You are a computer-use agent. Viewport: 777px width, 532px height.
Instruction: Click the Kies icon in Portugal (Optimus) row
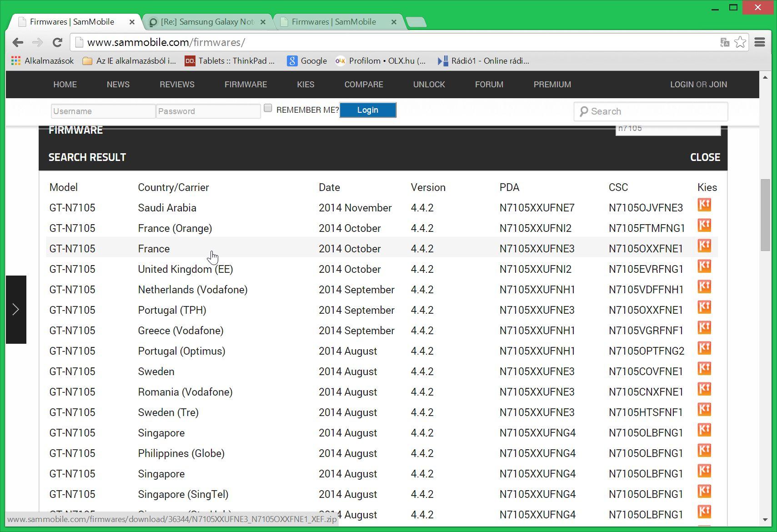[x=704, y=348]
